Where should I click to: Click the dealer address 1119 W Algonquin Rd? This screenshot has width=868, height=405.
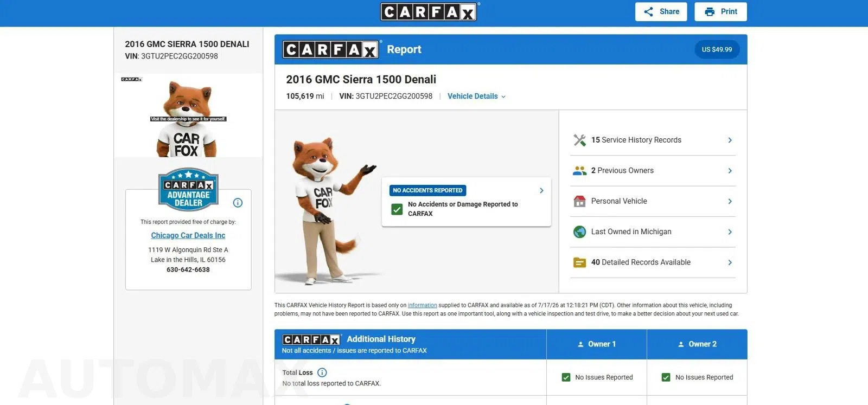pyautogui.click(x=188, y=250)
